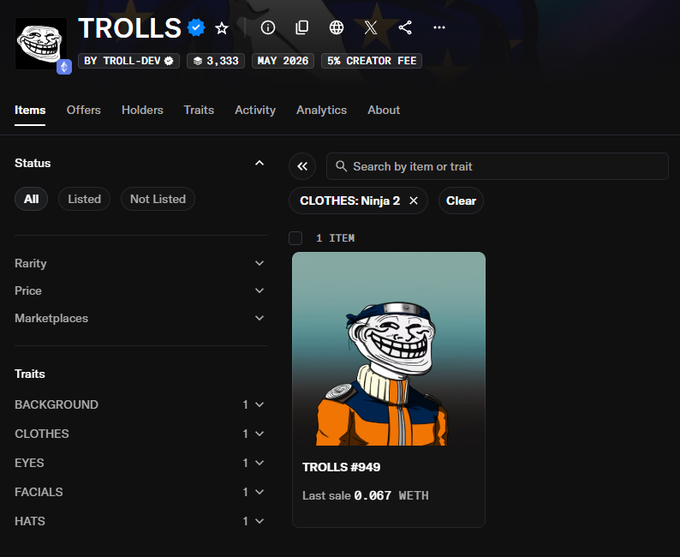
Task: Expand the Rarity filter
Action: pos(141,263)
